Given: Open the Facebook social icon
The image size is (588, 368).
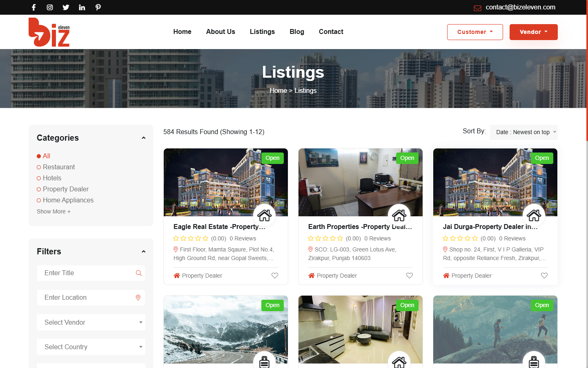Looking at the screenshot, I should pyautogui.click(x=34, y=7).
